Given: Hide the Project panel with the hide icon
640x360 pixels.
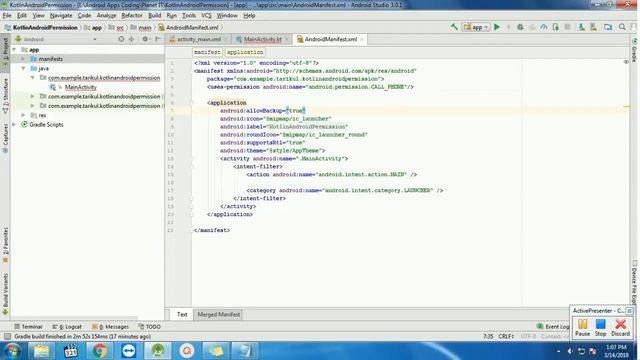Looking at the screenshot, I should click(x=158, y=39).
